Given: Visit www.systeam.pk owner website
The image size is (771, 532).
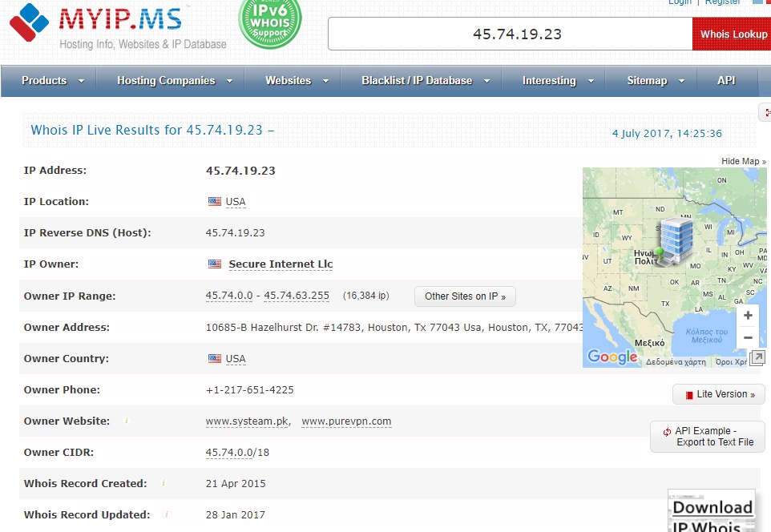Looking at the screenshot, I should click(248, 421).
